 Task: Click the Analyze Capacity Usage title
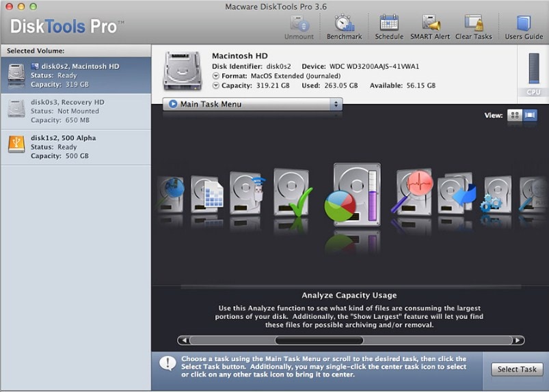(x=349, y=295)
